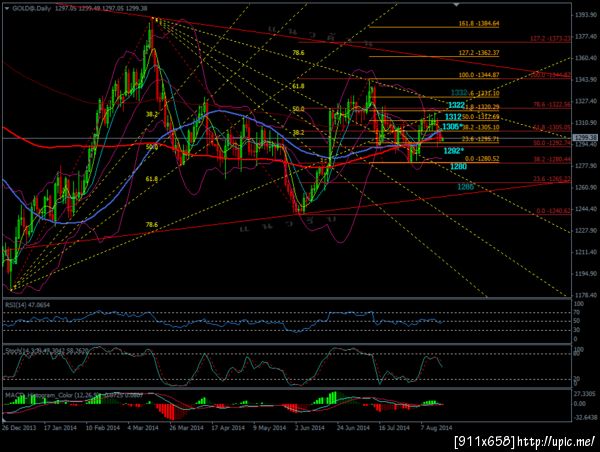
Task: Click the 1227.90 price axis value
Action: (586, 230)
